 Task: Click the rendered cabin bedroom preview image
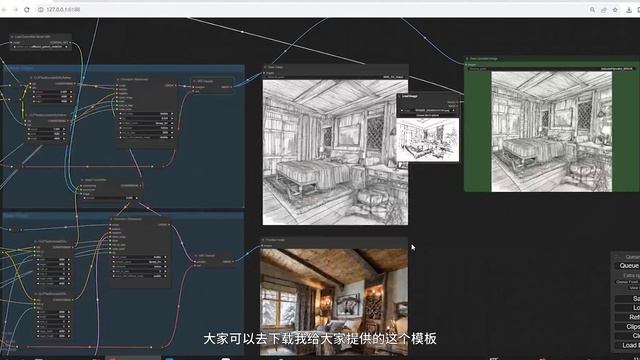pyautogui.click(x=333, y=301)
